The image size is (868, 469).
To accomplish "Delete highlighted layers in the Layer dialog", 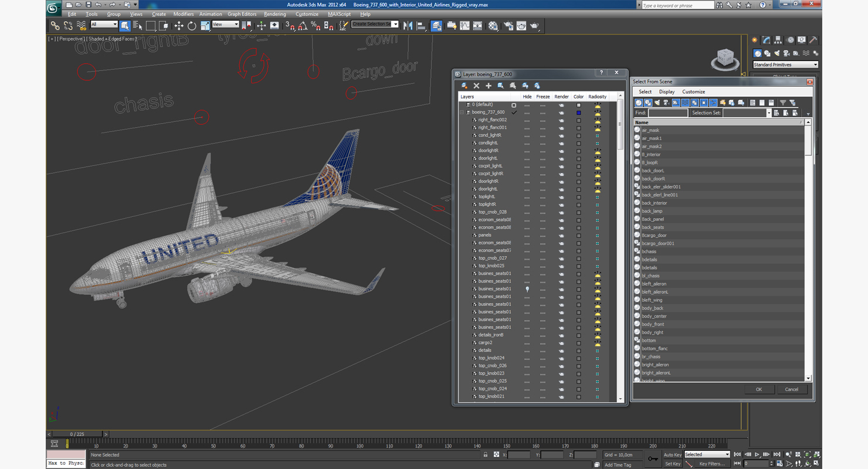I will pos(476,86).
